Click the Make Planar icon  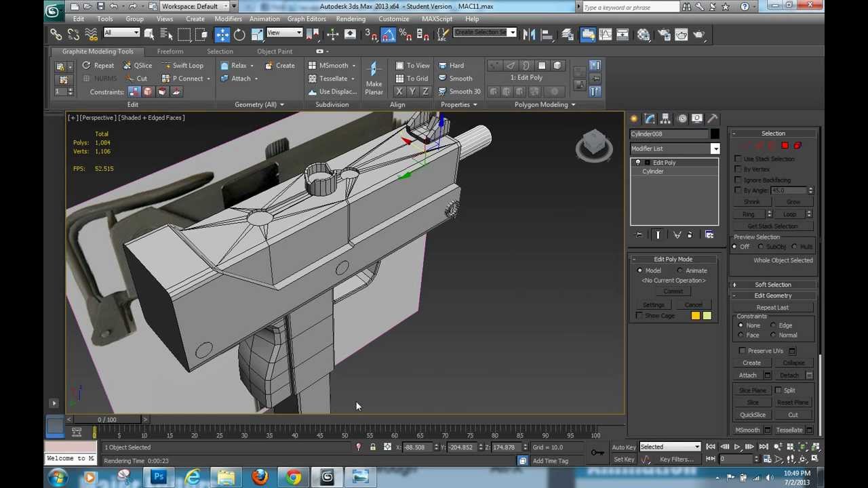pos(374,70)
